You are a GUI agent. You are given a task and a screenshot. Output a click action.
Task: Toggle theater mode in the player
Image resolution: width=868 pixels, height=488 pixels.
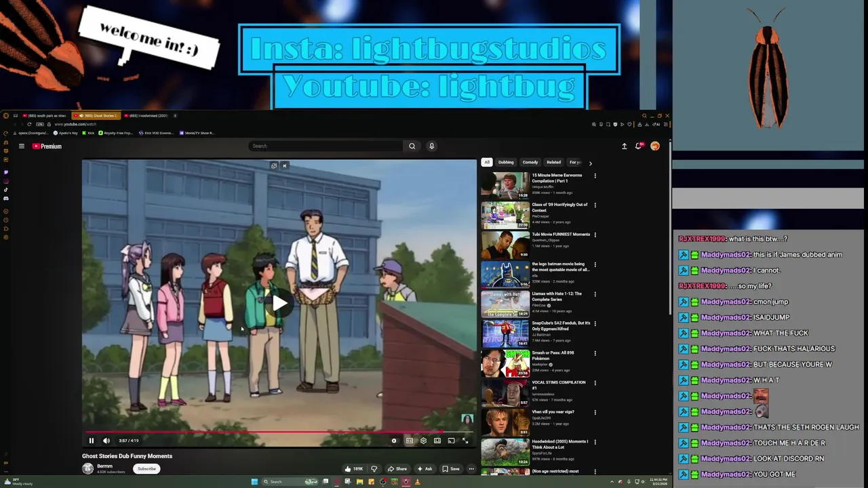click(x=437, y=441)
